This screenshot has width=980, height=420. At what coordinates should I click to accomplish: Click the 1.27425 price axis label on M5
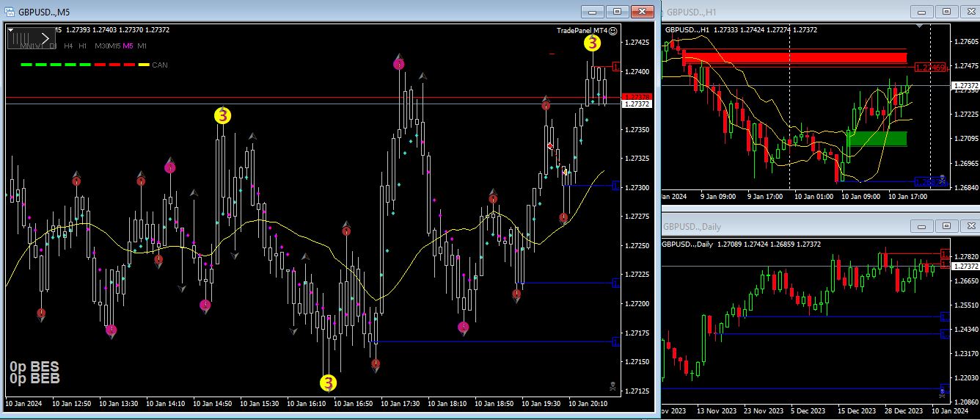tap(637, 42)
